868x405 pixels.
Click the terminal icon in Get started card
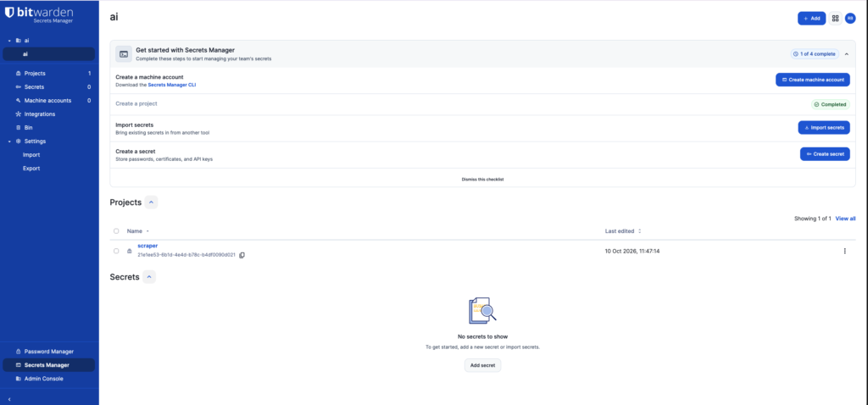[124, 53]
